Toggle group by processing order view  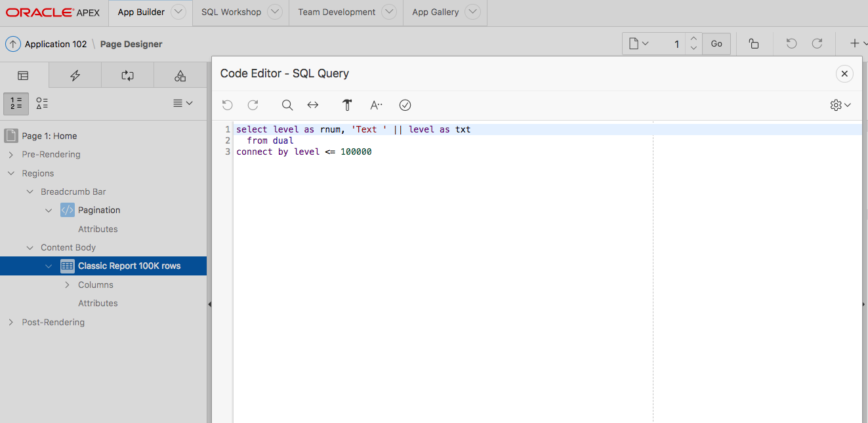16,103
